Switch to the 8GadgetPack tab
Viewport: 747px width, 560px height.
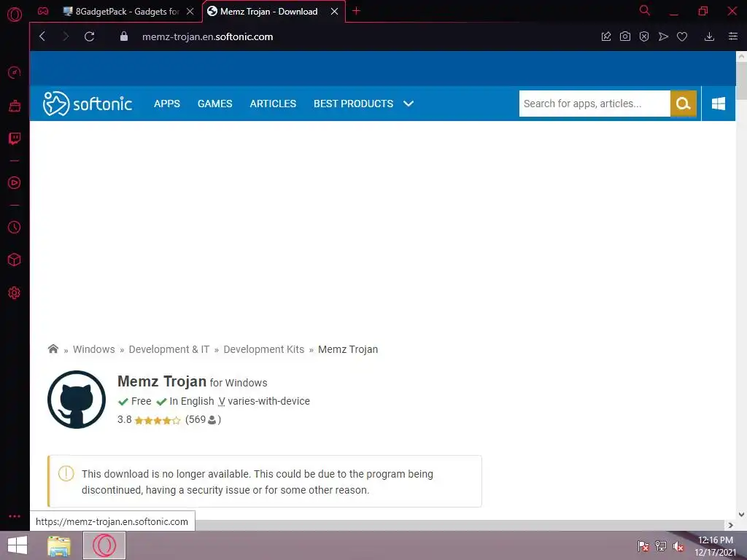(x=120, y=12)
